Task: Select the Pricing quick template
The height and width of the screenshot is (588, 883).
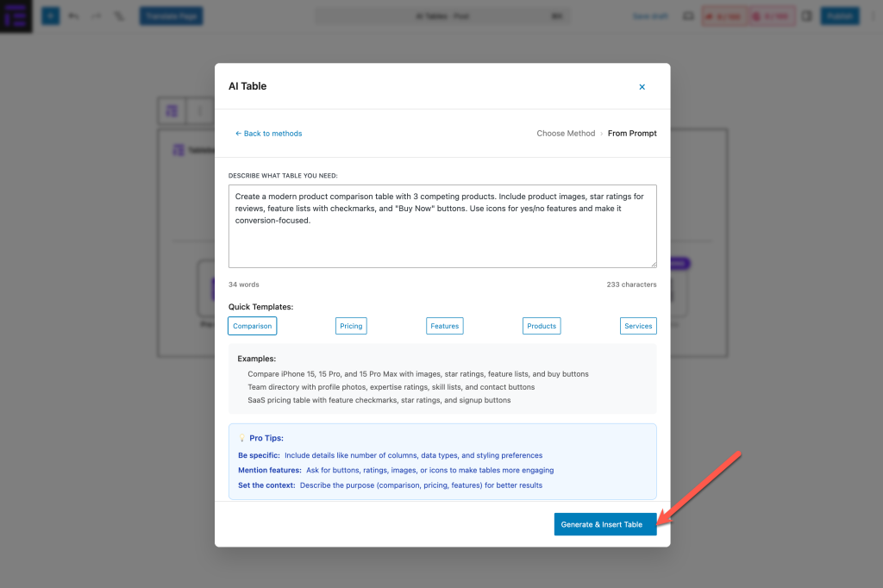Action: [x=351, y=326]
